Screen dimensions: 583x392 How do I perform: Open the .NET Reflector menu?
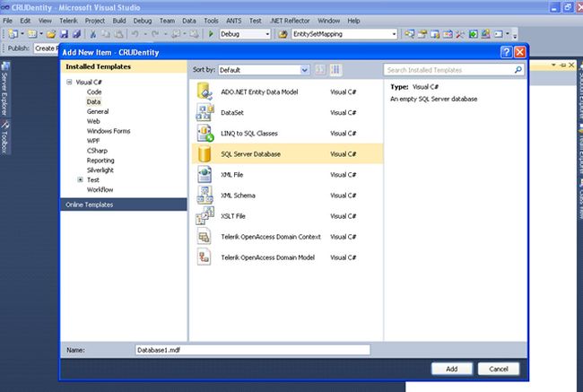(290, 21)
